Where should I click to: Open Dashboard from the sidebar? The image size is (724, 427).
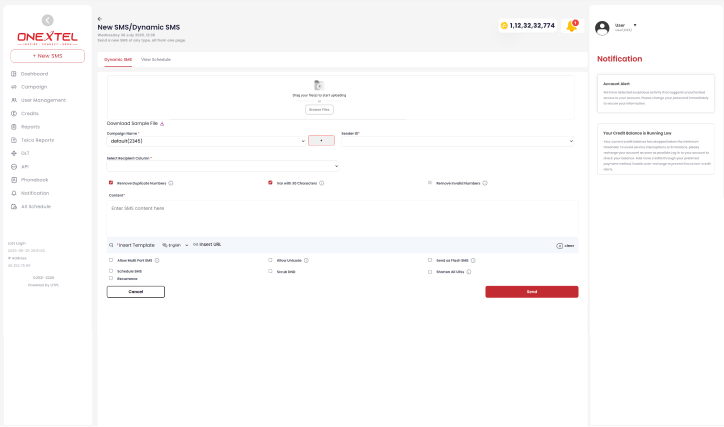click(x=34, y=74)
